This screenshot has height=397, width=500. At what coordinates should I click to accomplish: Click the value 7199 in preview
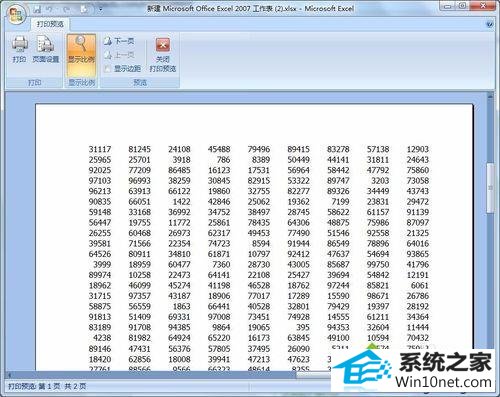coord(340,202)
